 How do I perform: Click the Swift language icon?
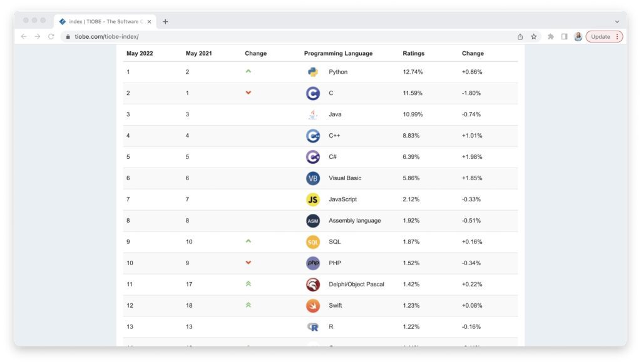click(x=313, y=306)
